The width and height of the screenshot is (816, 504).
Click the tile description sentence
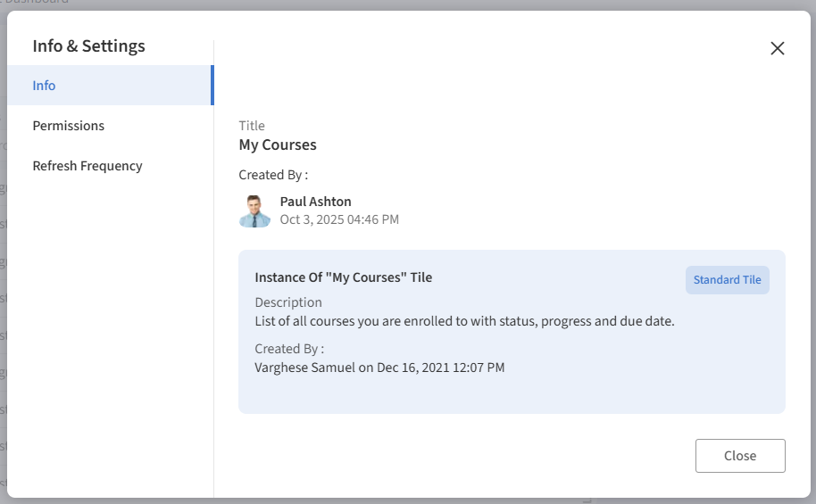click(x=464, y=321)
